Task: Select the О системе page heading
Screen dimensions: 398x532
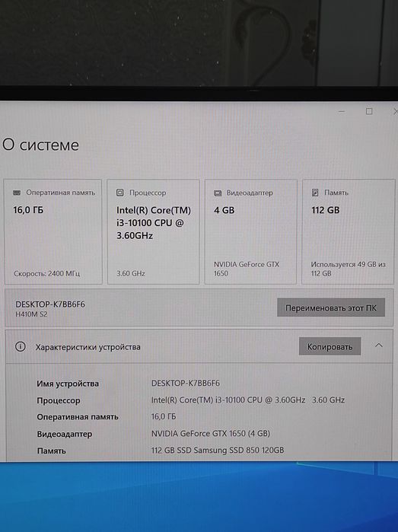Action: click(x=41, y=145)
